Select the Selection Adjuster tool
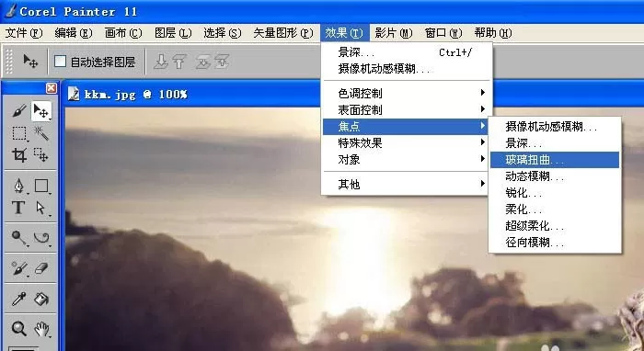This screenshot has height=351, width=644. point(41,155)
